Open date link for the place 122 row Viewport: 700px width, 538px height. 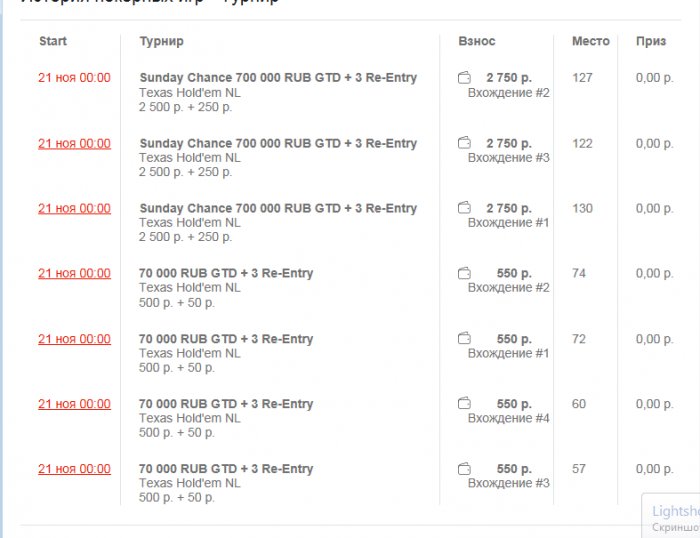tap(74, 143)
